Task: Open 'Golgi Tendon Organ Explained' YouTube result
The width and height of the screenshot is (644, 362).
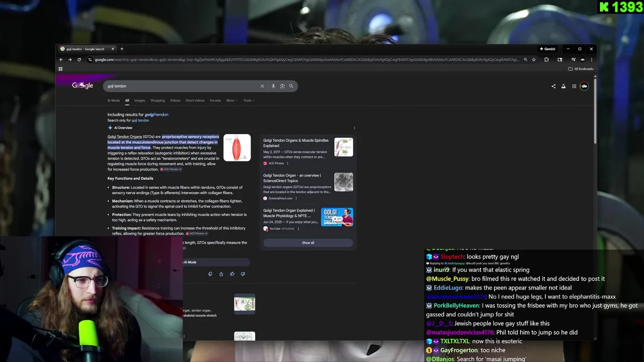Action: coord(289,213)
